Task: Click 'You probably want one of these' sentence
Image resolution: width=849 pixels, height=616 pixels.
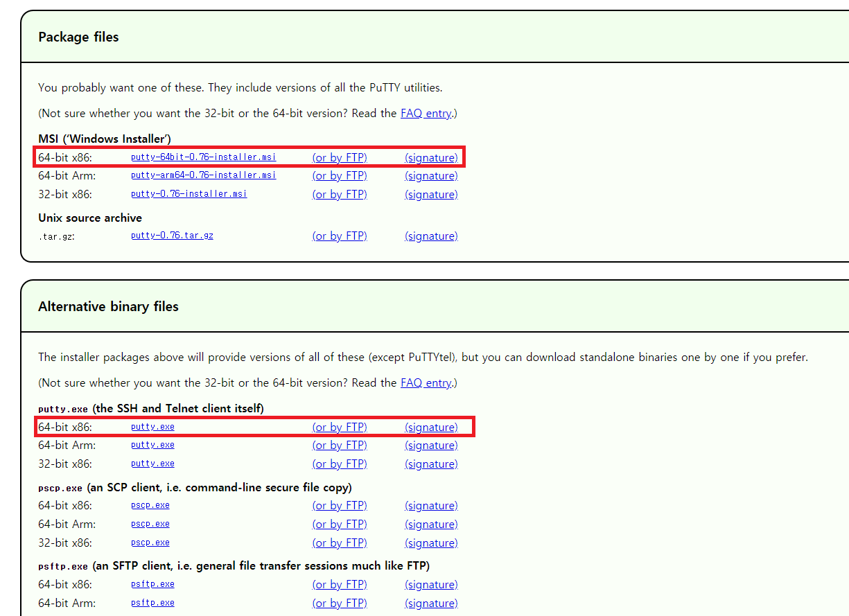Action: point(240,88)
